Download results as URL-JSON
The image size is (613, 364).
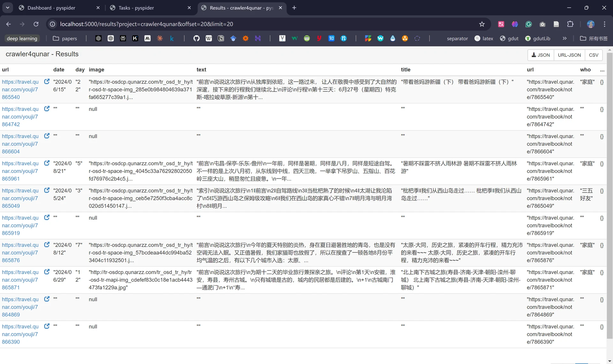pos(569,55)
